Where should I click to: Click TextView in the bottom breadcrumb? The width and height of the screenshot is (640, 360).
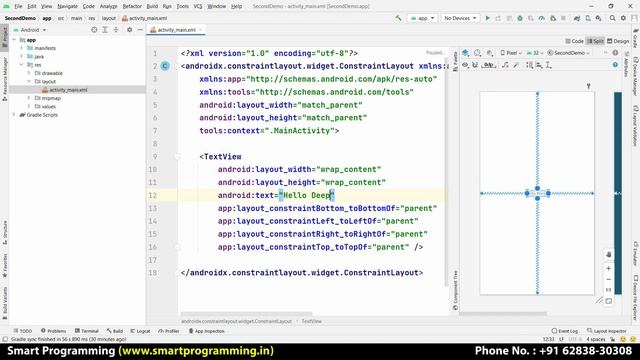point(311,321)
